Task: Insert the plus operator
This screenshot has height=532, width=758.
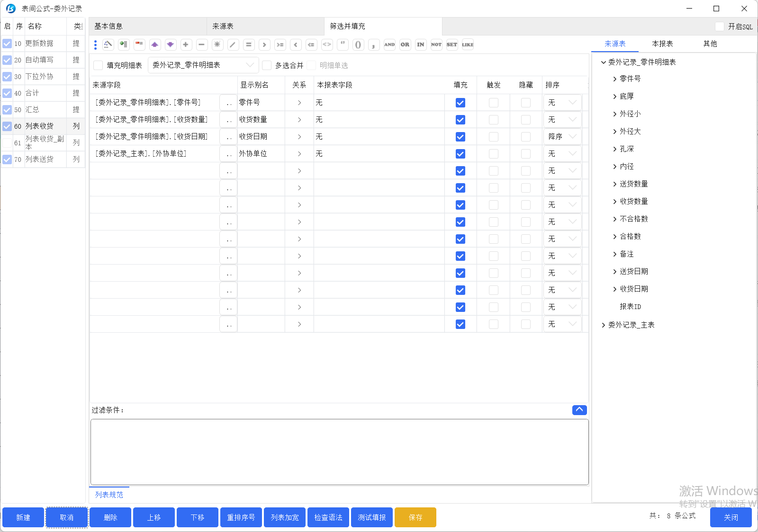Action: pos(186,44)
